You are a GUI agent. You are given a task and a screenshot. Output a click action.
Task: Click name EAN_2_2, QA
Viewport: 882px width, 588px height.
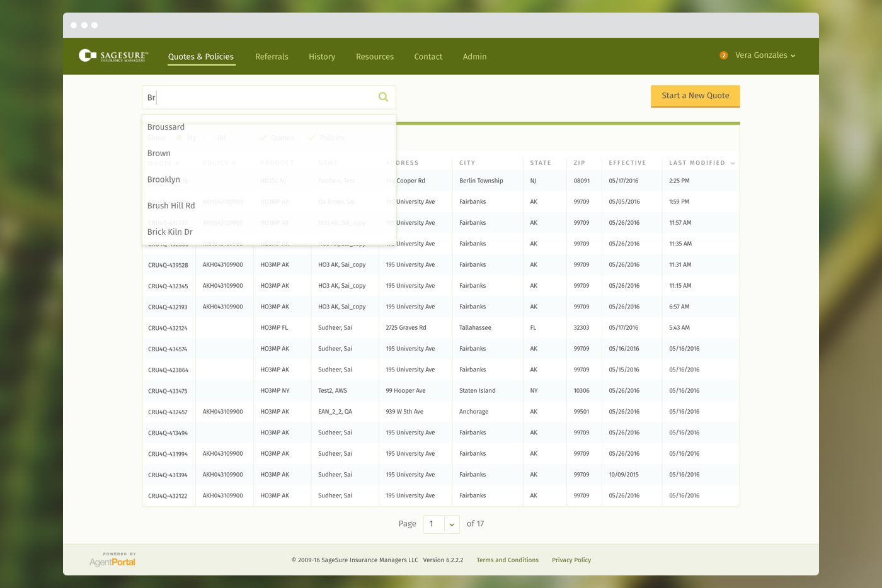335,412
